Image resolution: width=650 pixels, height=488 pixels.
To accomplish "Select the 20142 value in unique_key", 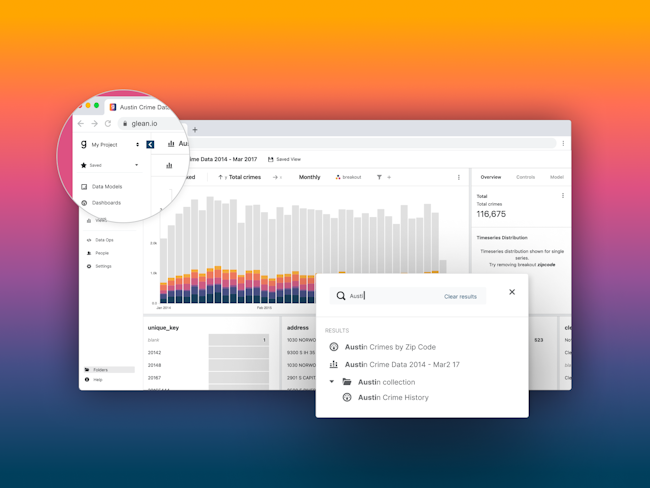I will click(154, 352).
